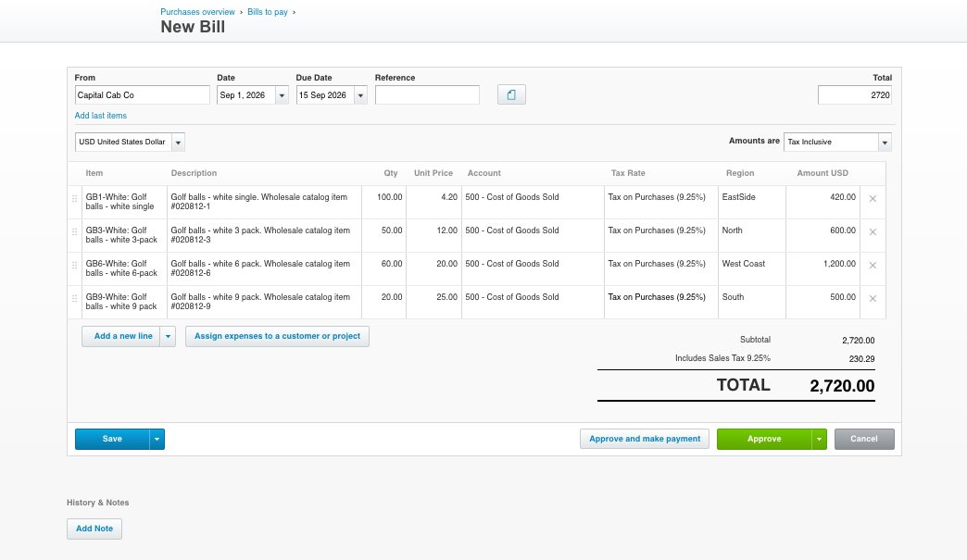
Task: Go to Purchases overview breadcrumb
Action: [197, 12]
